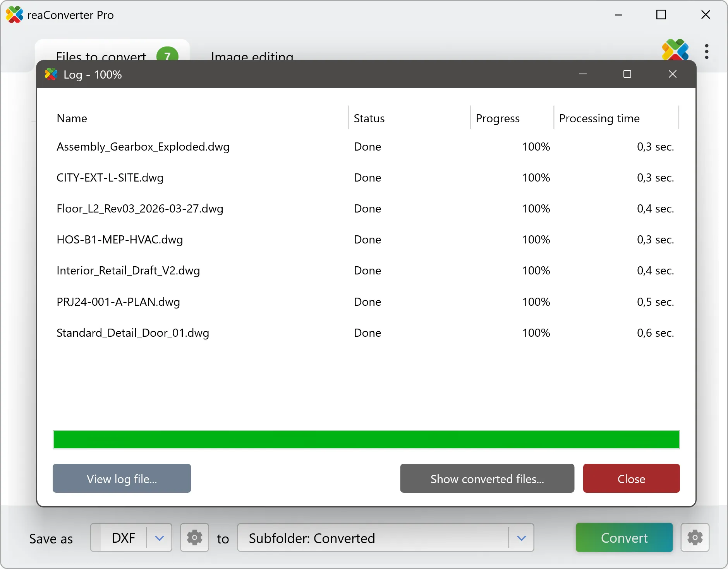Click the green 7 files badge
728x569 pixels.
point(168,56)
